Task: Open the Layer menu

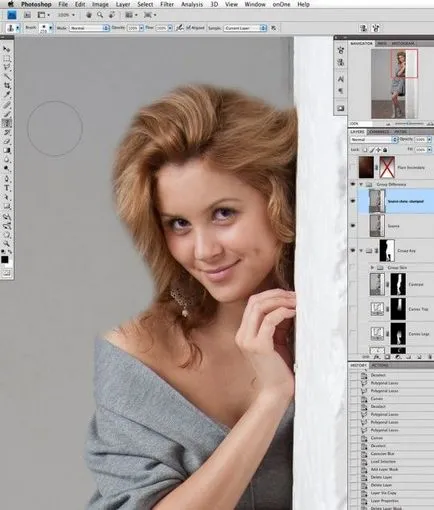Action: pyautogui.click(x=123, y=4)
